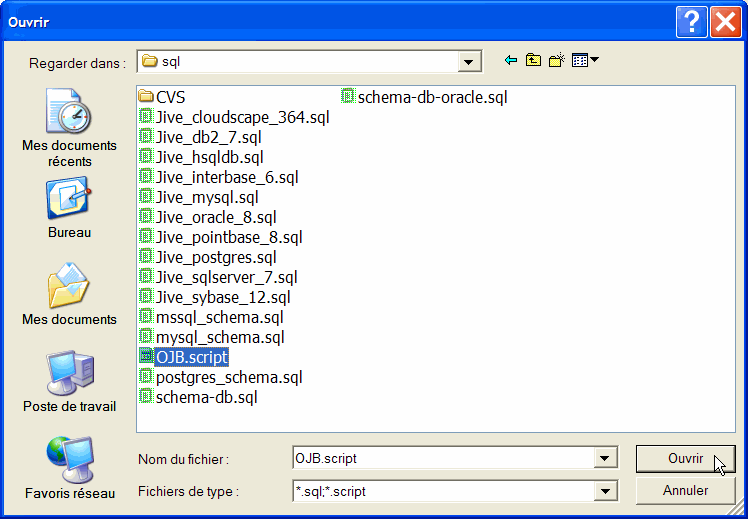Select file name Jive_pointbase_8.sql
Viewport: 748px width, 519px height.
[x=229, y=238]
